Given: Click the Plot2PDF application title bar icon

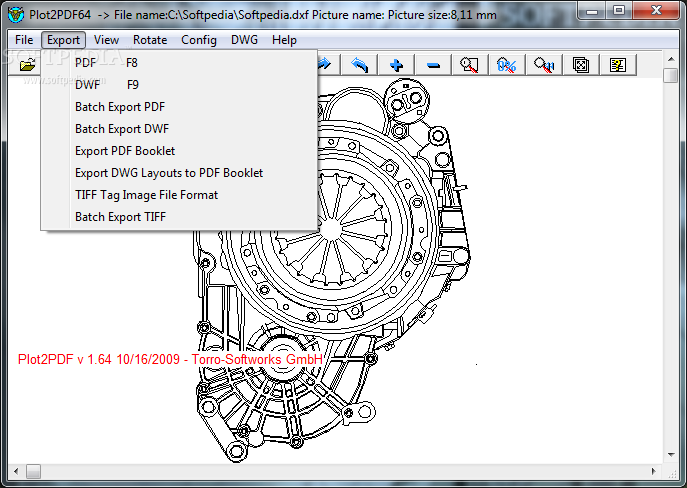Looking at the screenshot, I should pos(16,14).
